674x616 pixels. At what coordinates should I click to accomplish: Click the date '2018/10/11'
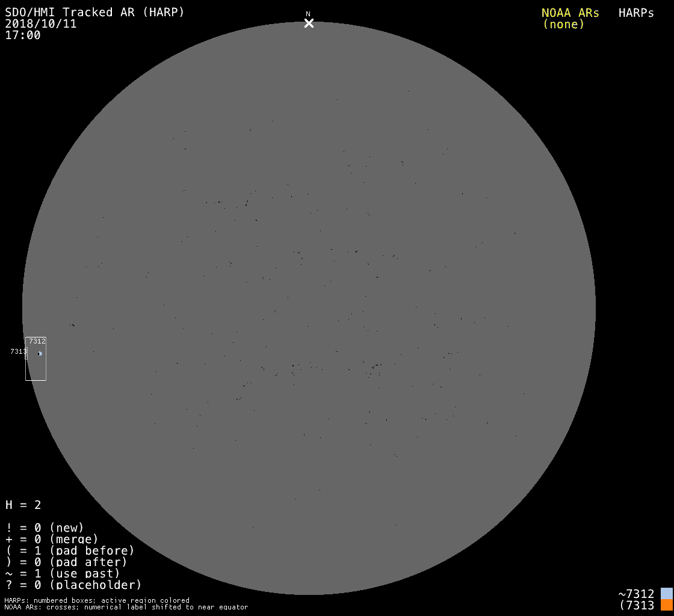click(x=41, y=24)
